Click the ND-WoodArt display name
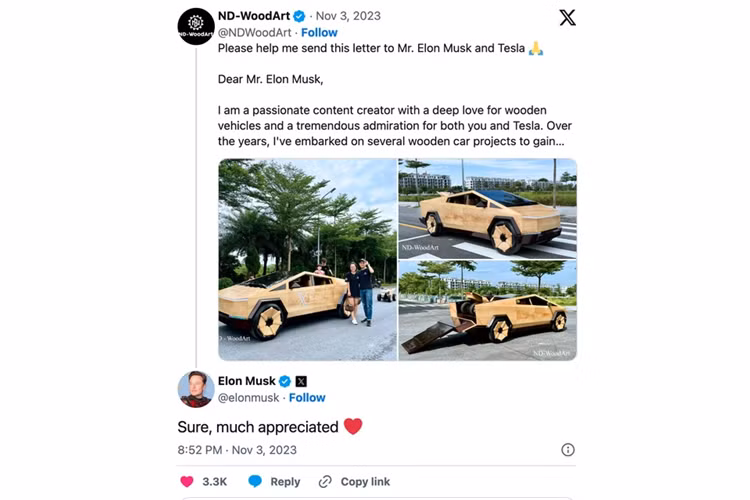 point(254,16)
